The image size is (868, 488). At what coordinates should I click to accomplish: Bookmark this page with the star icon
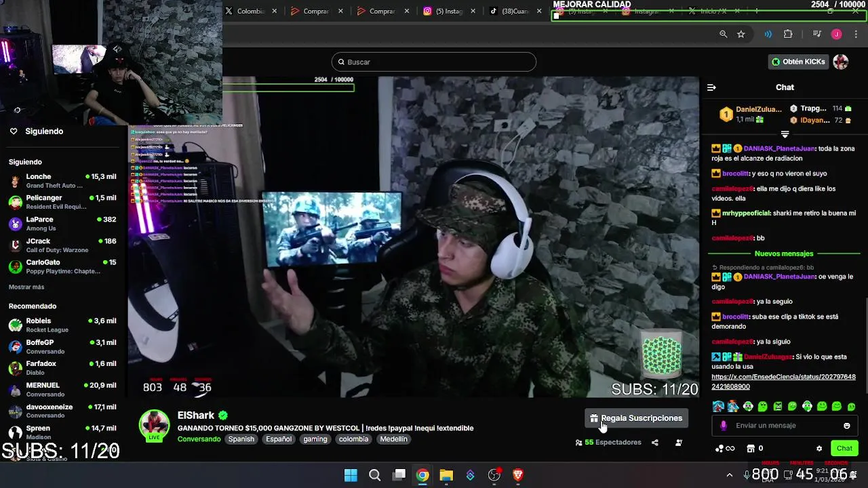pos(741,34)
